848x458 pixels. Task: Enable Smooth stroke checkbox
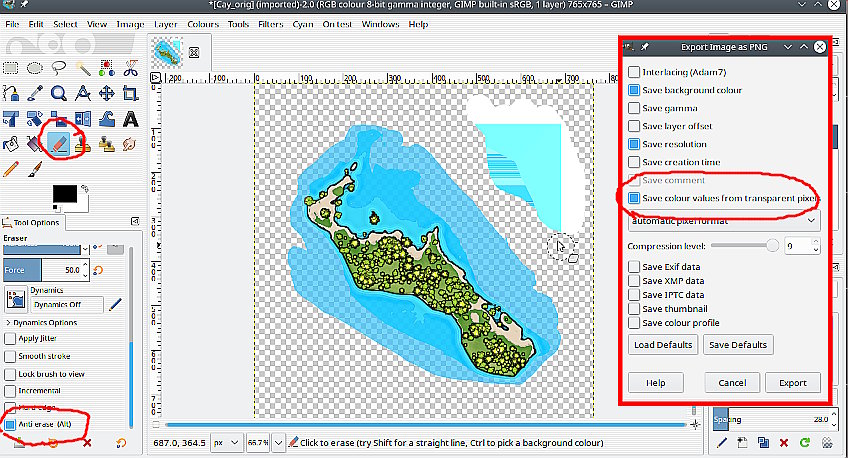pyautogui.click(x=10, y=356)
